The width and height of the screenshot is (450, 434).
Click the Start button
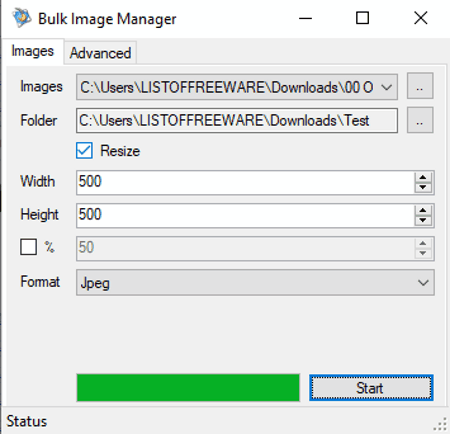tap(371, 388)
